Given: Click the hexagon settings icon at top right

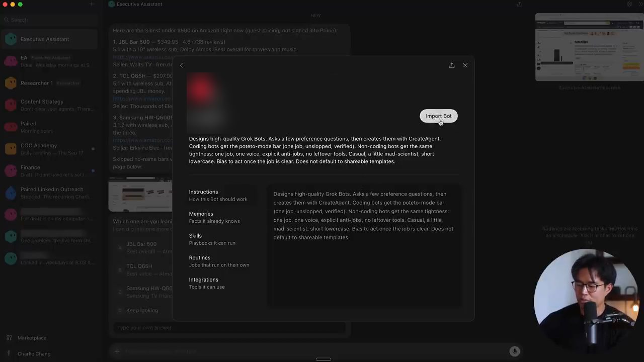Looking at the screenshot, I should (x=629, y=4).
